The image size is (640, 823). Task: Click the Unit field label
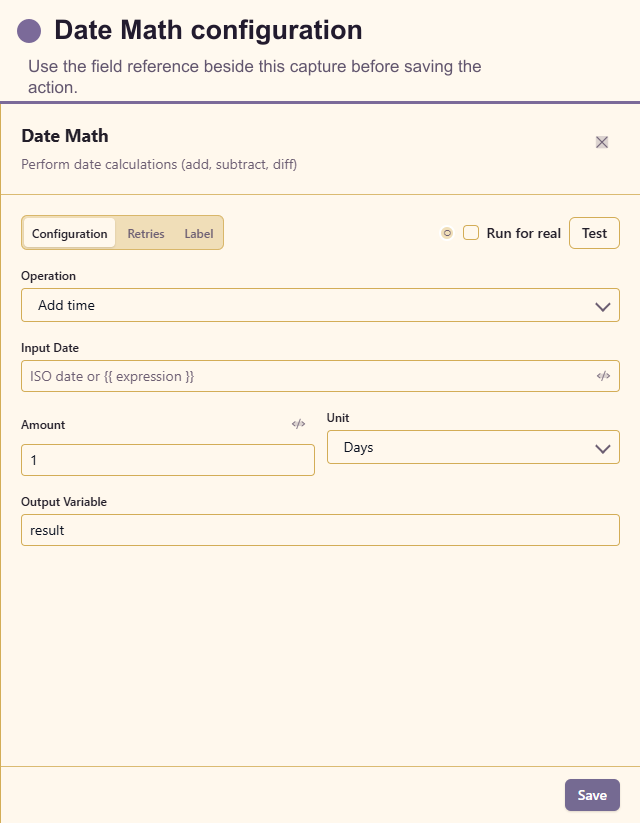338,418
